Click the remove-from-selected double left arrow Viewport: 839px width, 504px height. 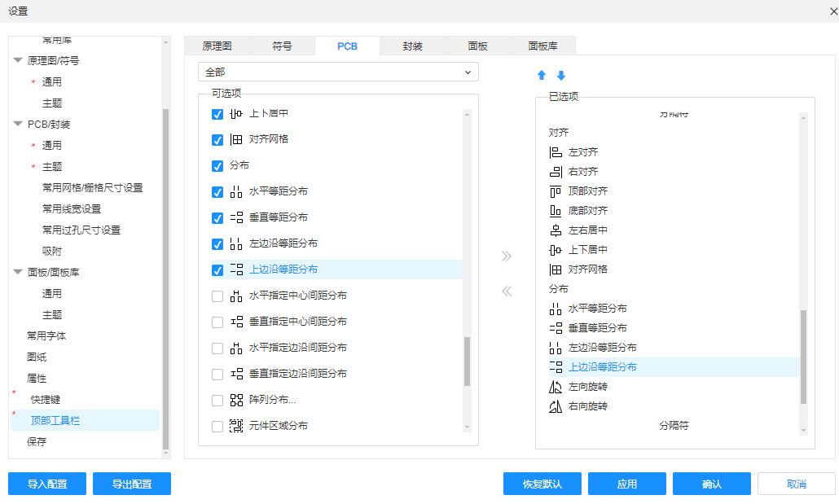click(507, 291)
